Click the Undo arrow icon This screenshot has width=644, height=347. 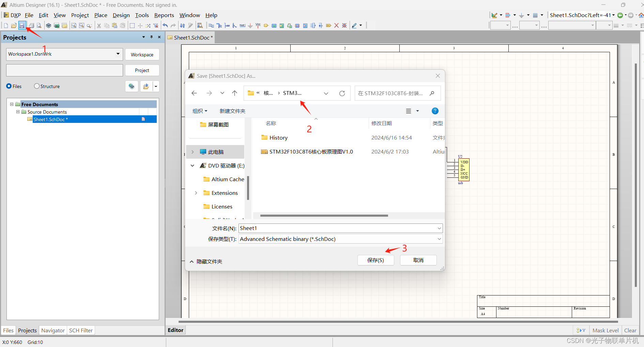coord(165,26)
